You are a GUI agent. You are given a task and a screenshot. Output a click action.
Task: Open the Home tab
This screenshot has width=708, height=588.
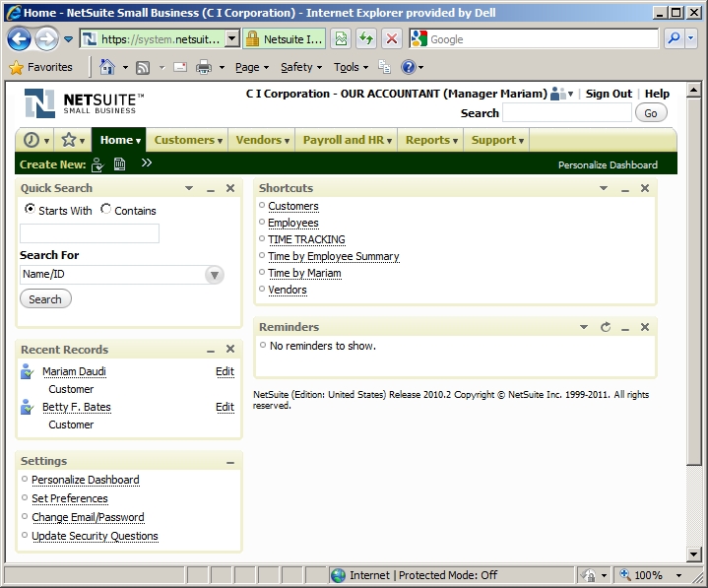click(x=120, y=140)
